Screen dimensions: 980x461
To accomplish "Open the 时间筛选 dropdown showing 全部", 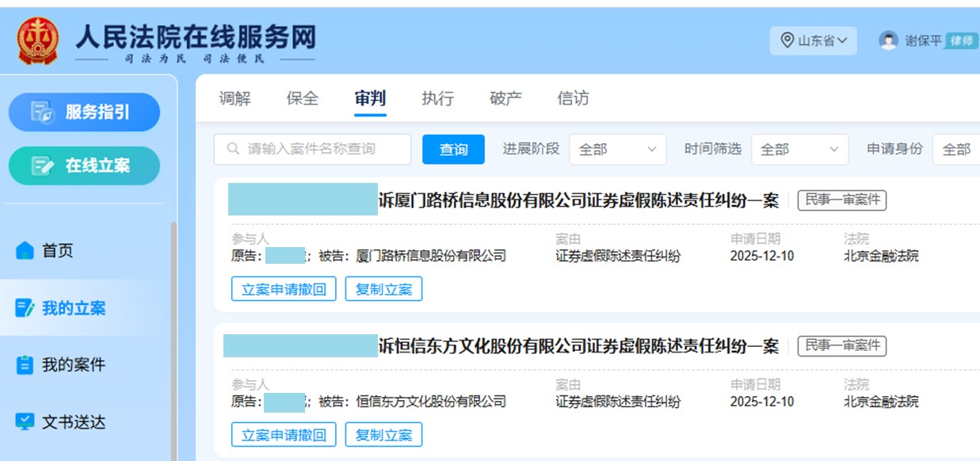I will click(x=799, y=149).
